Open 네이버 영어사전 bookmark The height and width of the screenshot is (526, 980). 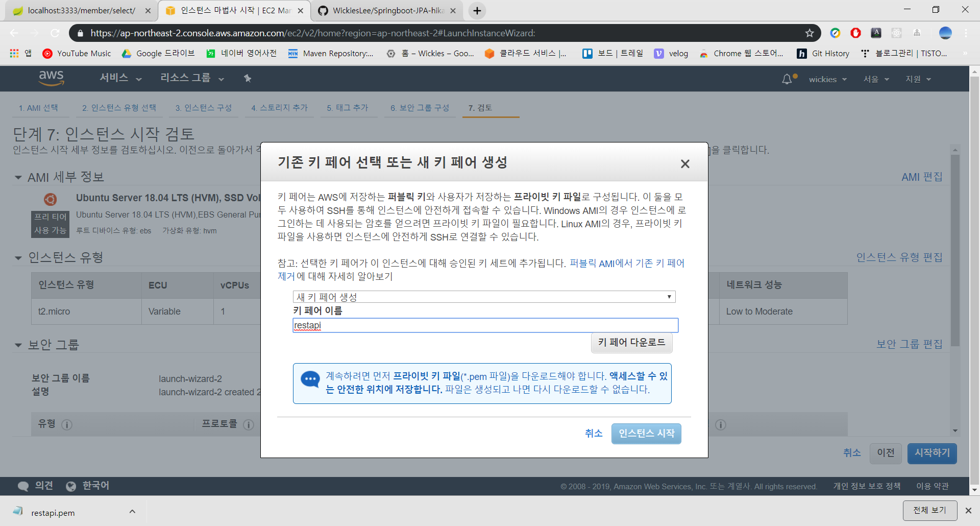pos(241,54)
